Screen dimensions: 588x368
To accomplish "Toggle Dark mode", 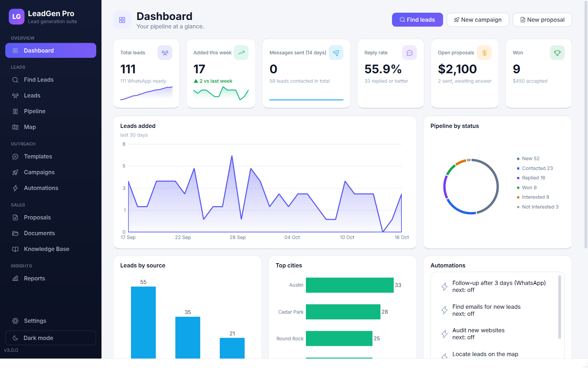I will click(x=51, y=338).
